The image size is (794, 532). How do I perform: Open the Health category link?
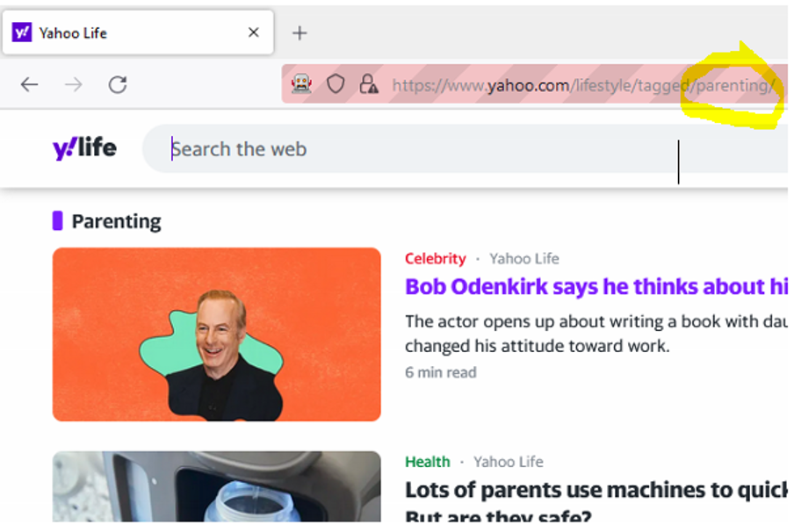pyautogui.click(x=427, y=462)
